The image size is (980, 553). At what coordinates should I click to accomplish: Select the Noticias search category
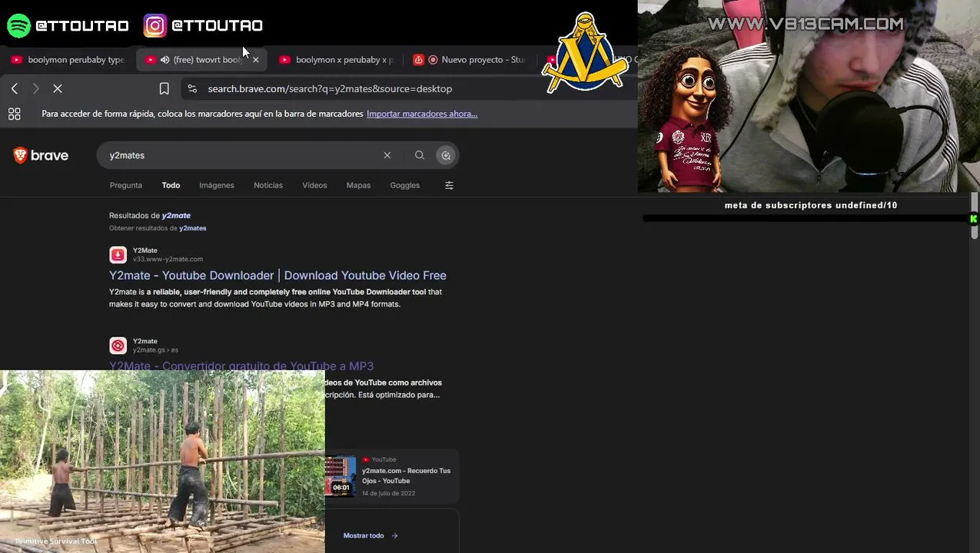click(x=268, y=185)
